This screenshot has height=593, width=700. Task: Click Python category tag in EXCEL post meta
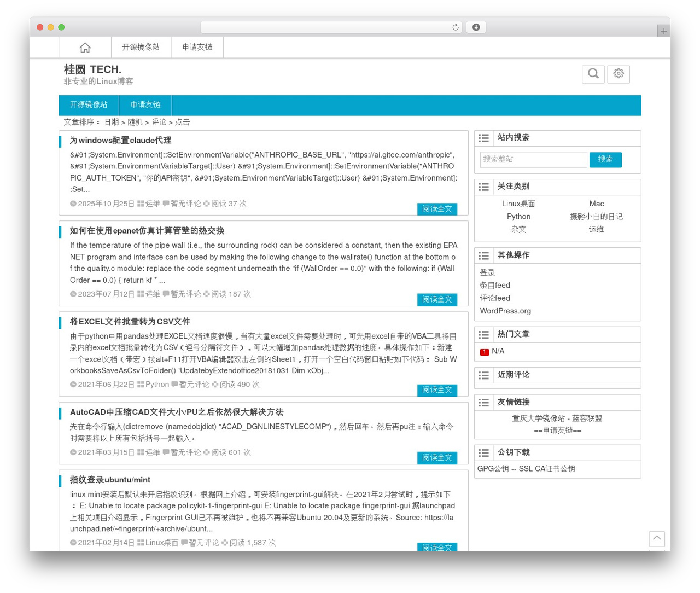click(x=157, y=385)
